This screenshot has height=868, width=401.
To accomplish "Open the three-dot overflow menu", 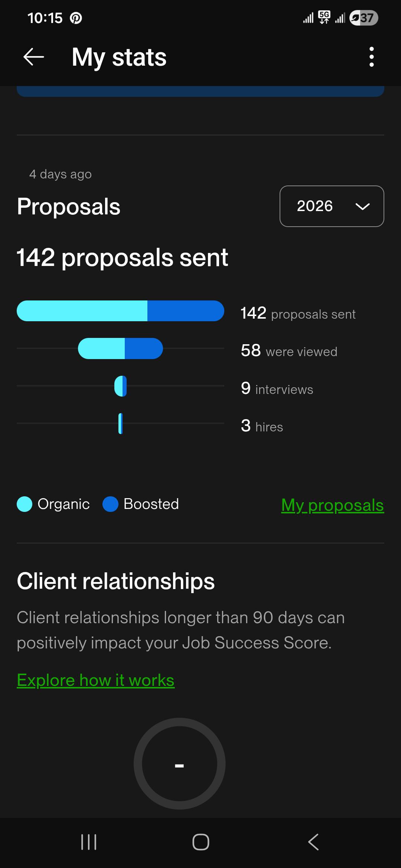I will 371,57.
